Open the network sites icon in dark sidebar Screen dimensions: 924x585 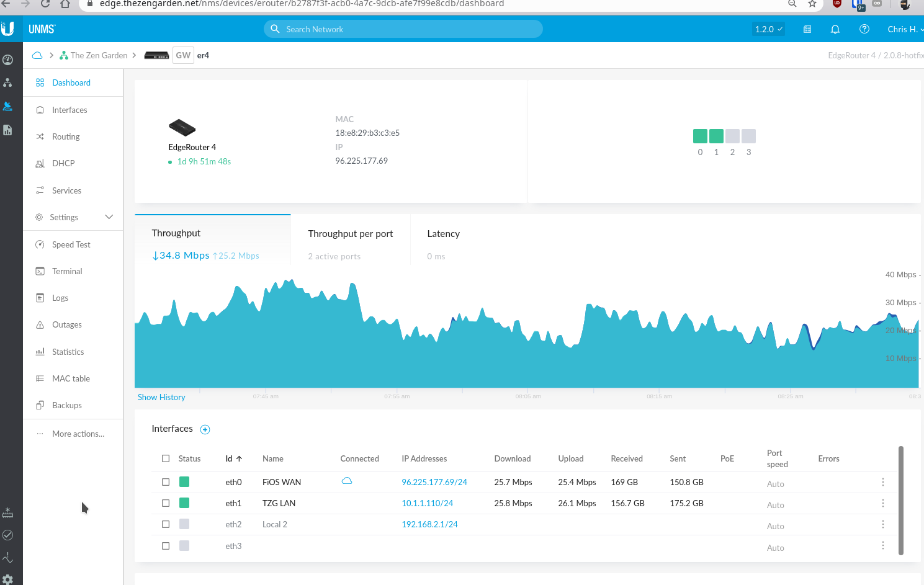pyautogui.click(x=7, y=83)
